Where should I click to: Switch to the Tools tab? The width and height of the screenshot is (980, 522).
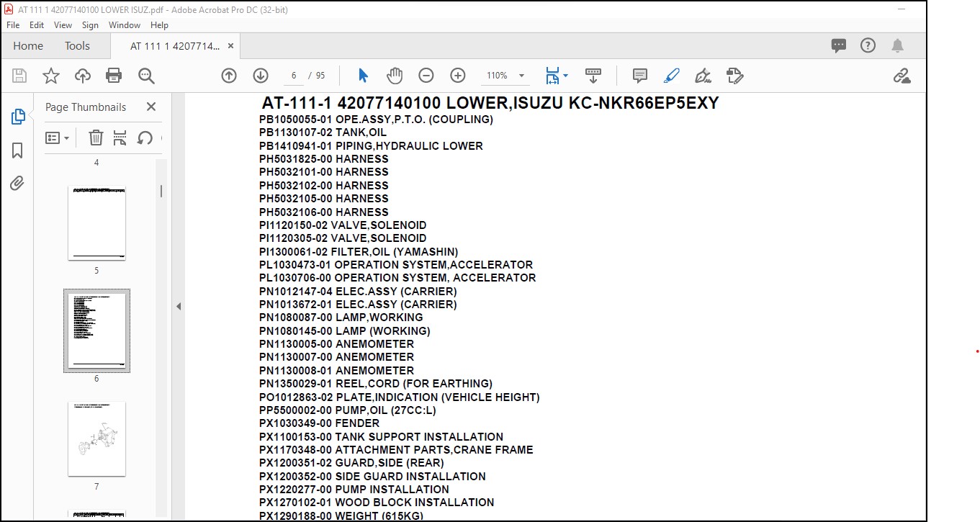(77, 45)
